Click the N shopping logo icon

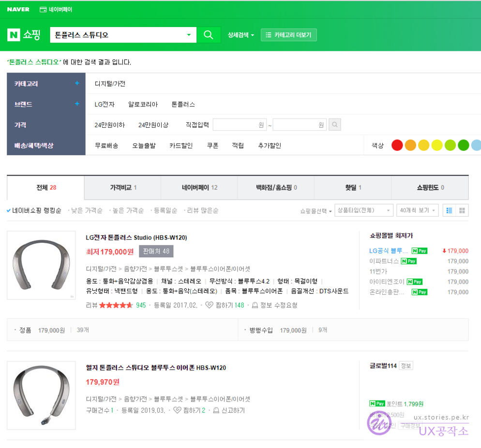[13, 35]
